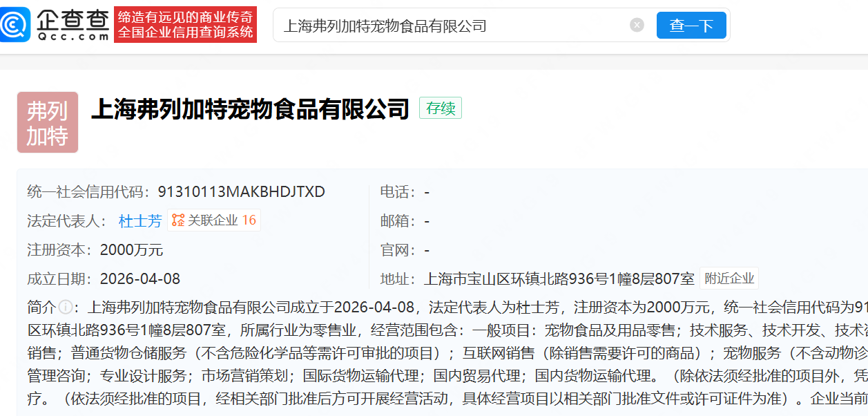868x416 pixels.
Task: Click the 邮箱 field label
Action: (x=398, y=220)
